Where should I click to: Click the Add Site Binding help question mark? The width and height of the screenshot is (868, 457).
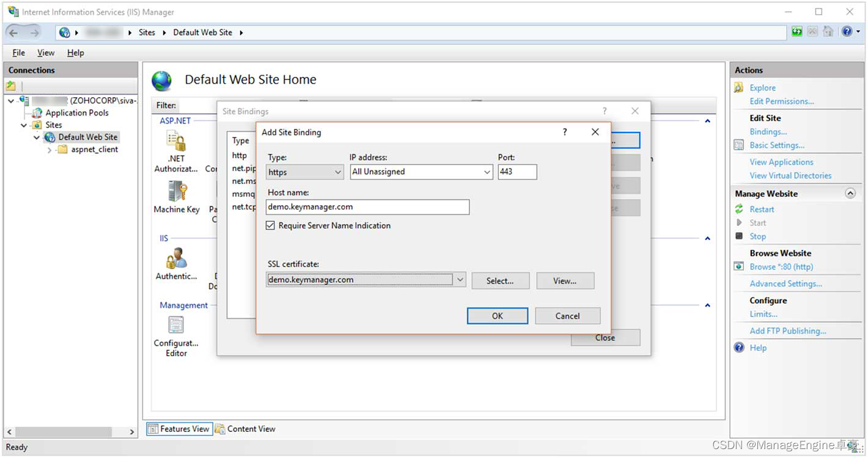[x=565, y=132]
